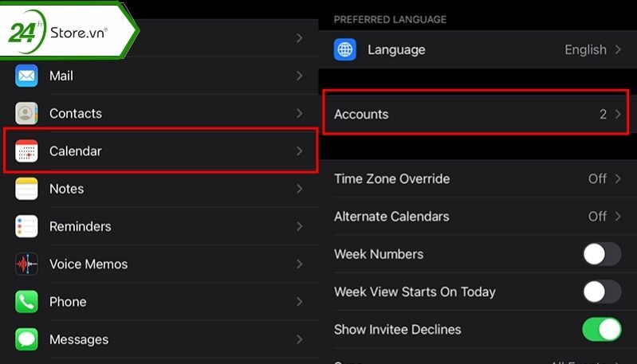Viewport: 637px width, 364px height.
Task: Tap the Off value for Alternate Calendars
Action: click(x=597, y=217)
